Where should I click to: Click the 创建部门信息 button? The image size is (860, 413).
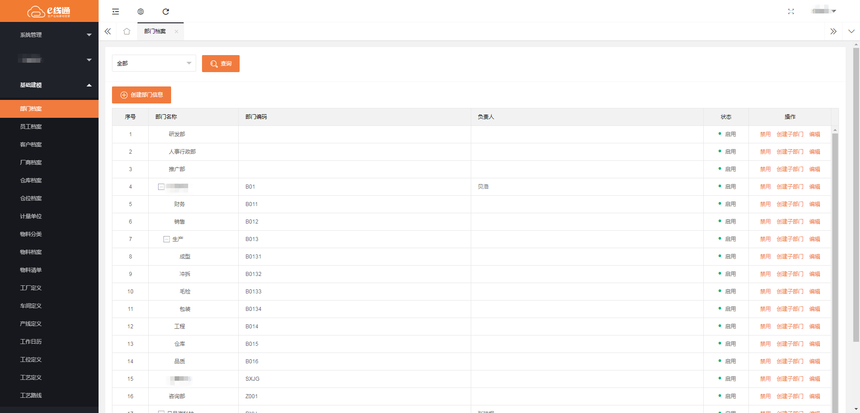pos(141,95)
